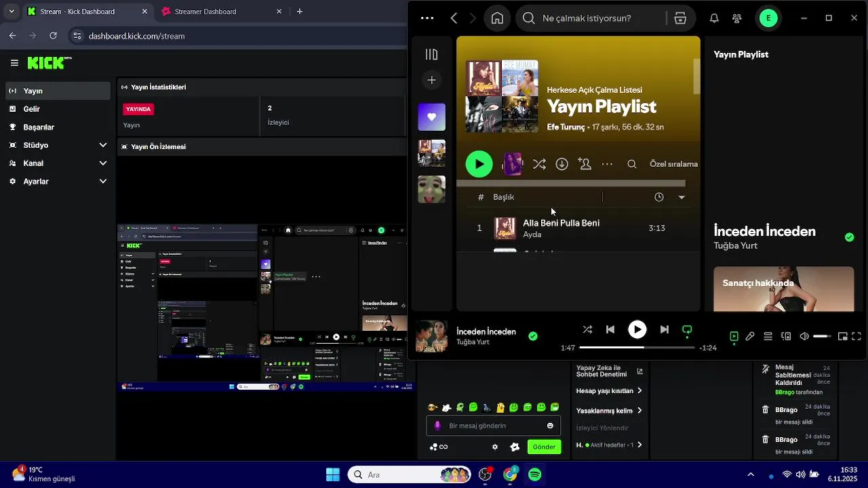Open the Spotify mini player
Screen dimensions: 868x488
click(842, 336)
